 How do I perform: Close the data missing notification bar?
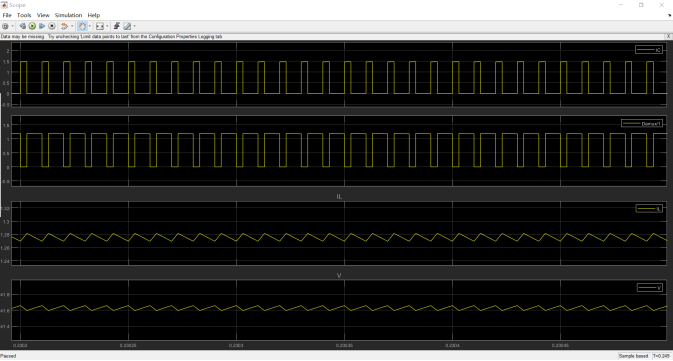pyautogui.click(x=668, y=36)
